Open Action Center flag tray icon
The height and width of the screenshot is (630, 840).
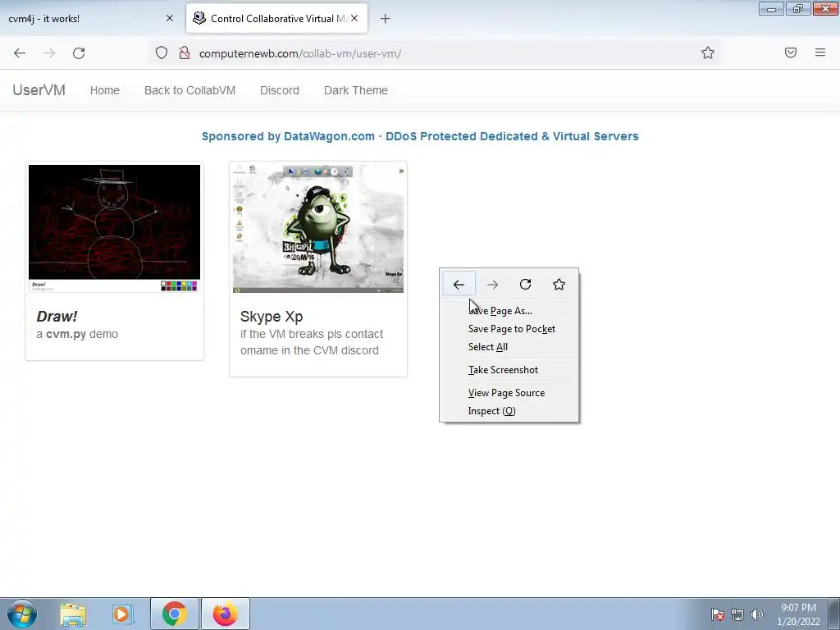718,614
